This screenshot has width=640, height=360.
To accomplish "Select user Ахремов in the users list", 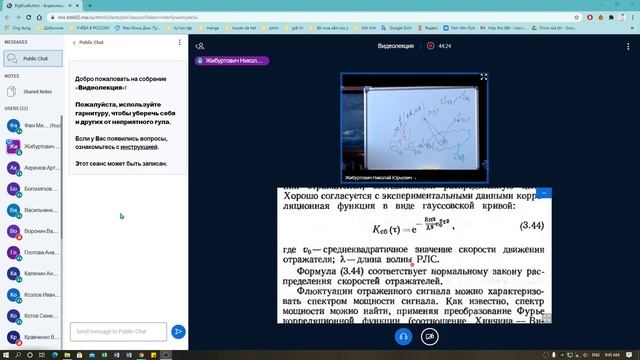I will 33,168.
